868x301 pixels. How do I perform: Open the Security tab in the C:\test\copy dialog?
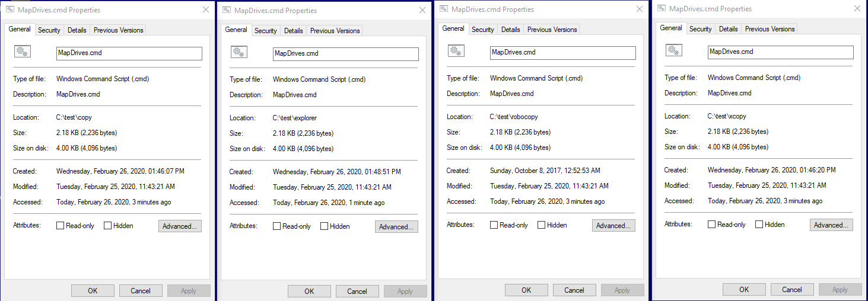49,30
